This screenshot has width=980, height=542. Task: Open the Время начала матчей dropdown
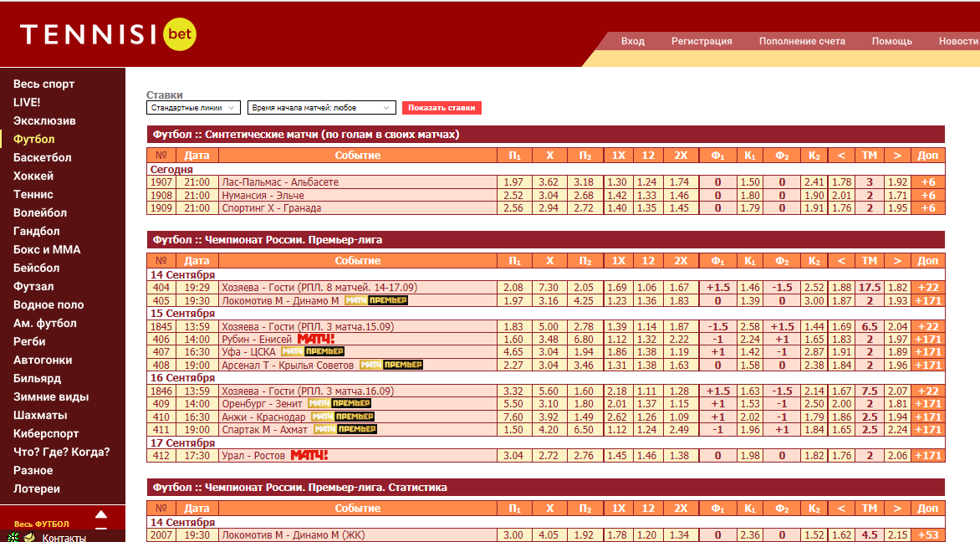point(321,108)
